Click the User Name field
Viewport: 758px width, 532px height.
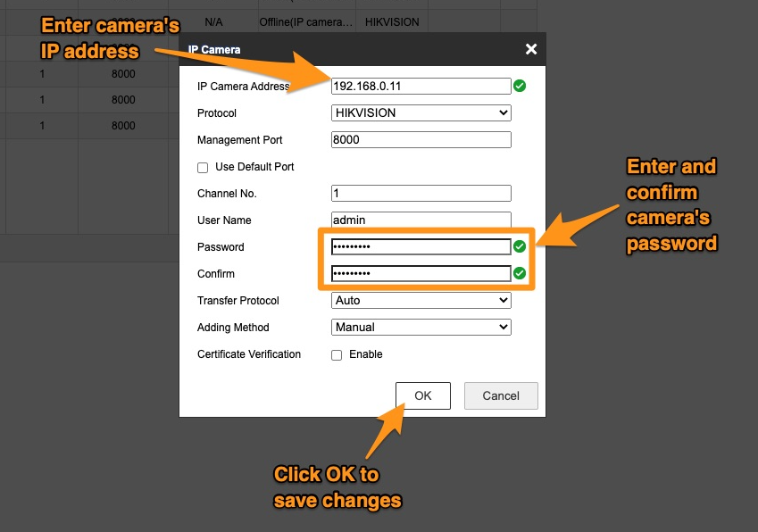421,220
